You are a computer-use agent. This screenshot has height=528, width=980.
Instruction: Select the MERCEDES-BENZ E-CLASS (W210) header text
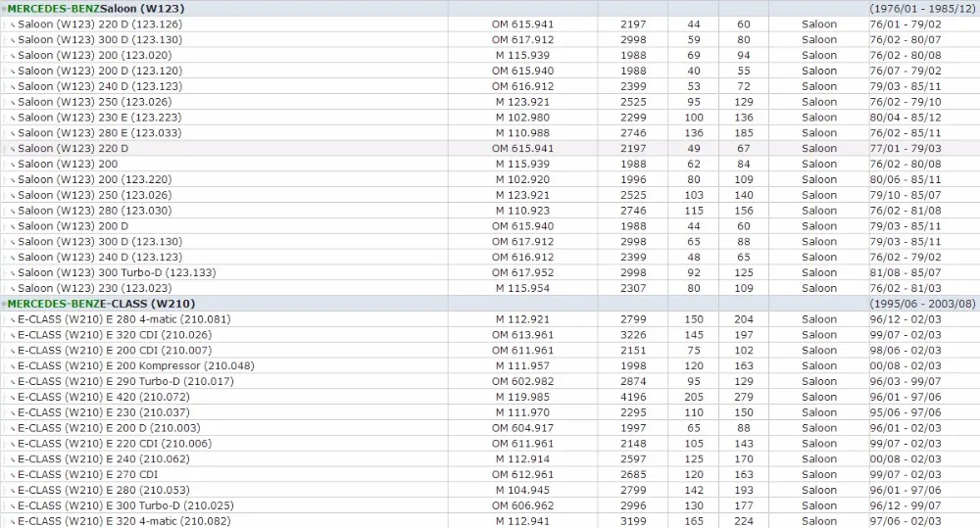[x=101, y=304]
